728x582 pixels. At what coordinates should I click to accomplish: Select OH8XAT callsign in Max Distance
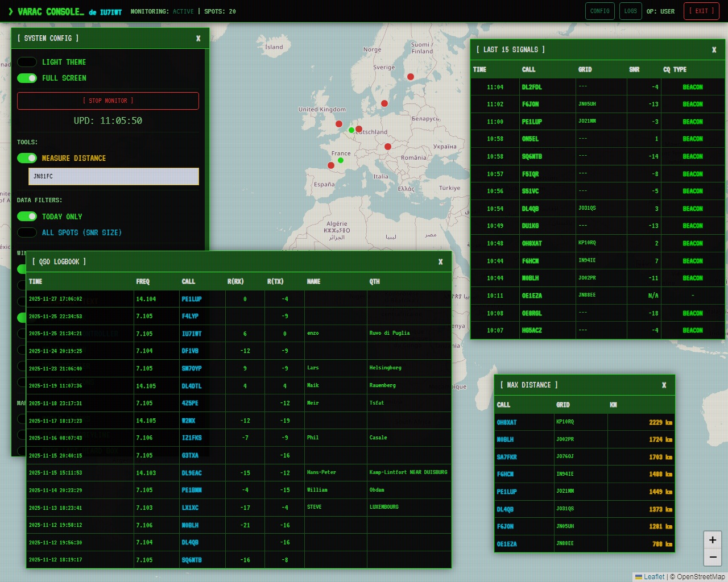507,422
